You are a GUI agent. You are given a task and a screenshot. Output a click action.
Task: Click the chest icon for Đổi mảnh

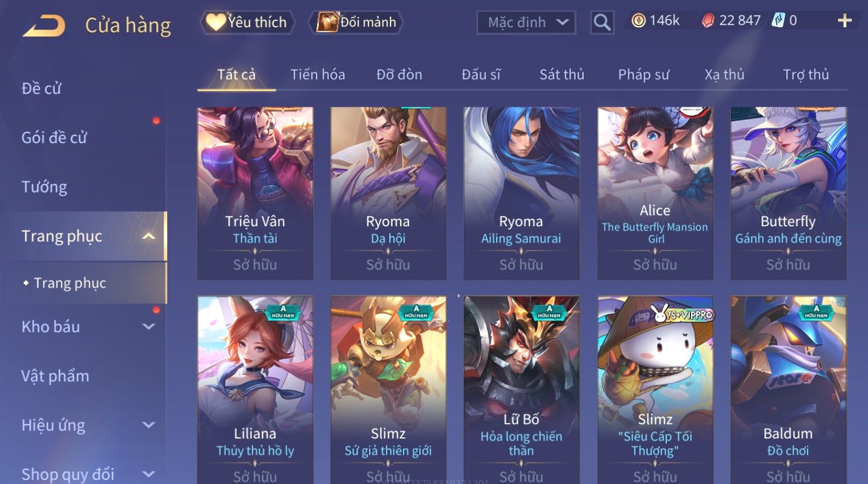click(327, 22)
